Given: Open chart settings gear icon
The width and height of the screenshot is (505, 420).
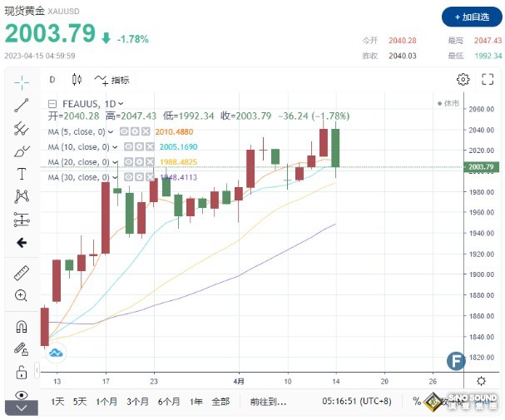Looking at the screenshot, I should 463,80.
